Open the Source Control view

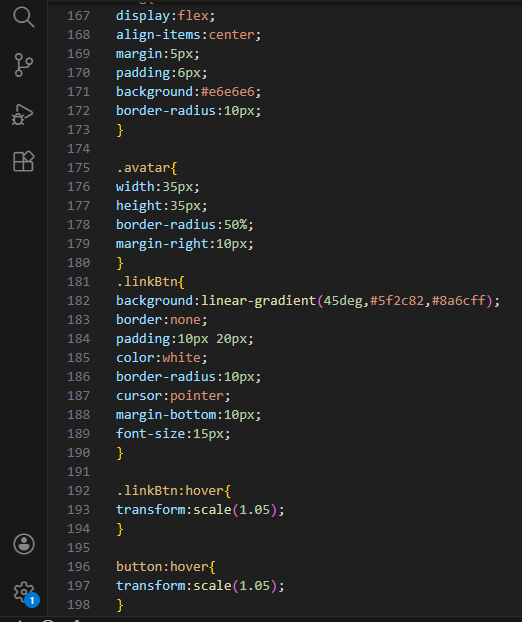point(24,65)
